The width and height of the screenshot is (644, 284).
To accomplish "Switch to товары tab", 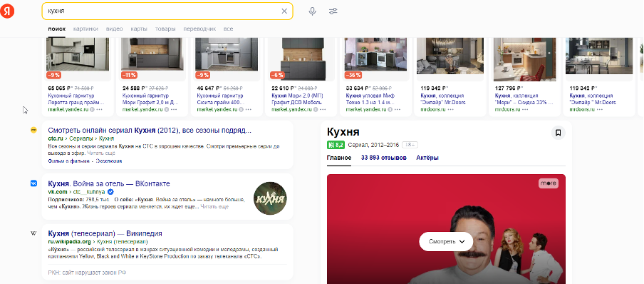I will 165,29.
